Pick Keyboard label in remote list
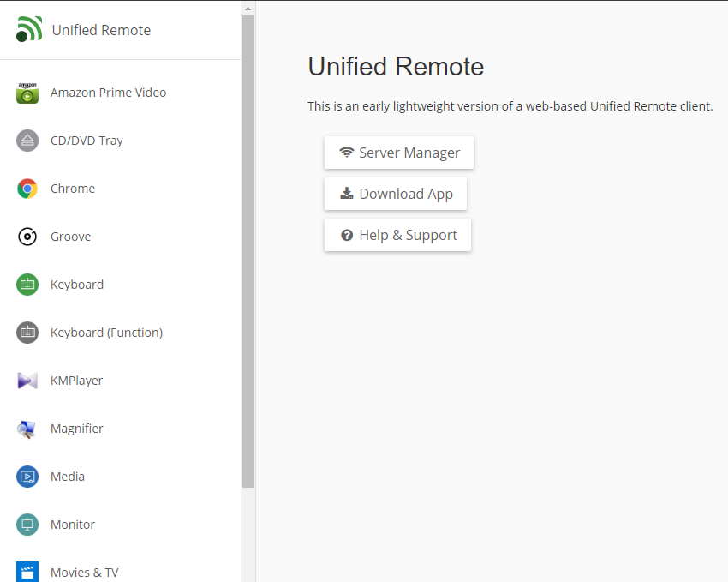The width and height of the screenshot is (728, 582). click(77, 285)
